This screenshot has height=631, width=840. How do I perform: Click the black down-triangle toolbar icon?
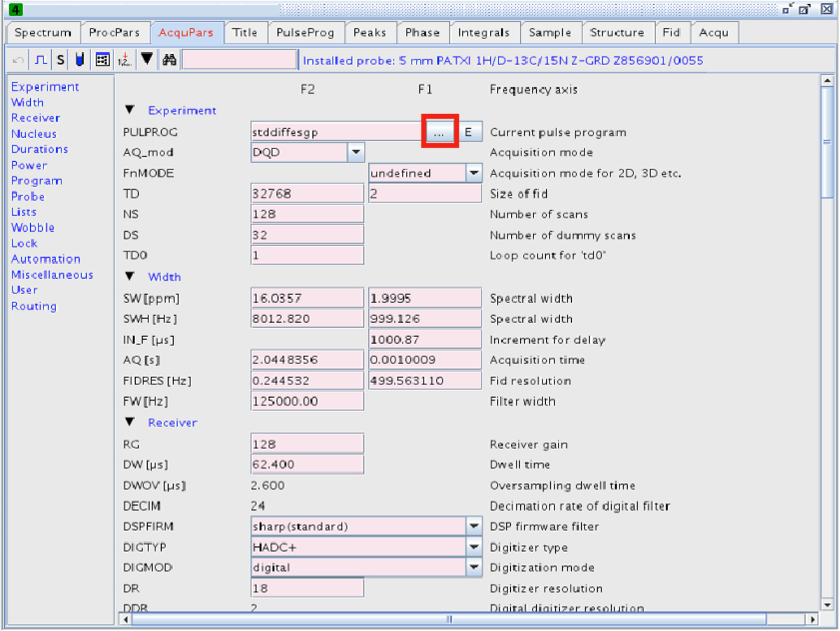(146, 60)
